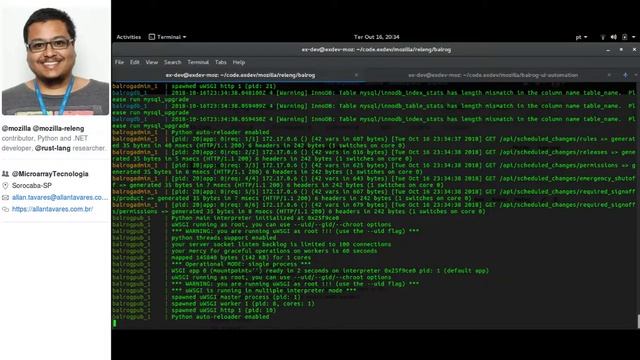The width and height of the screenshot is (640, 360).
Task: Open the clock showing Ter Out 16, 20:34
Action: pos(376,37)
